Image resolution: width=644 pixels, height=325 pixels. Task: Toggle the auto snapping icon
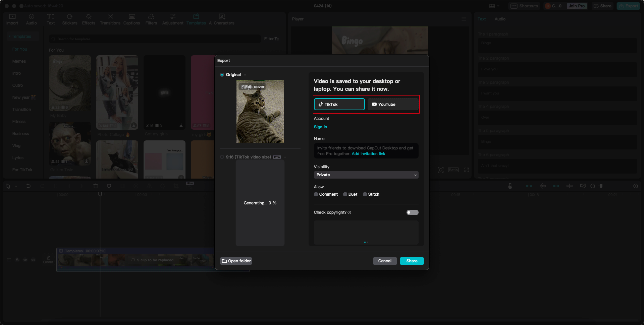click(543, 186)
